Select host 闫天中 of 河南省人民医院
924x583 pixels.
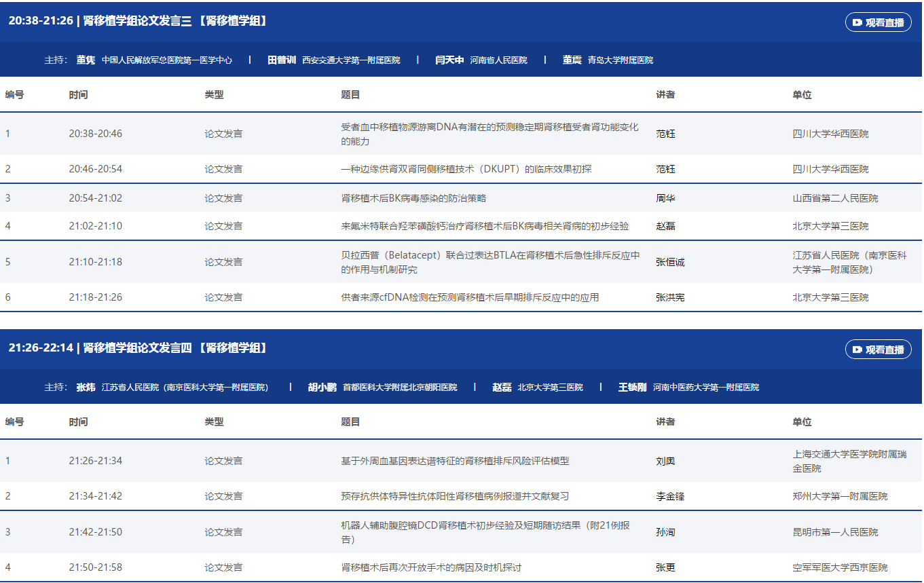(449, 60)
